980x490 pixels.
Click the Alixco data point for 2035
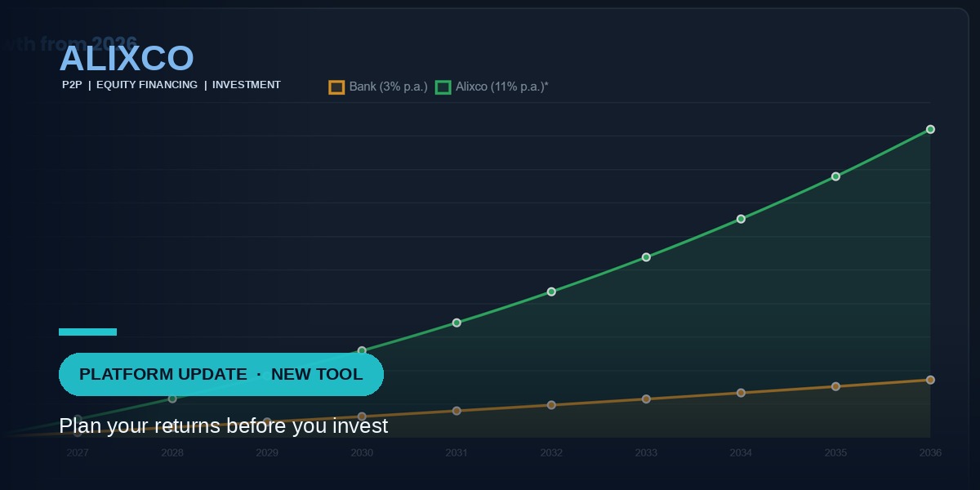click(x=835, y=176)
